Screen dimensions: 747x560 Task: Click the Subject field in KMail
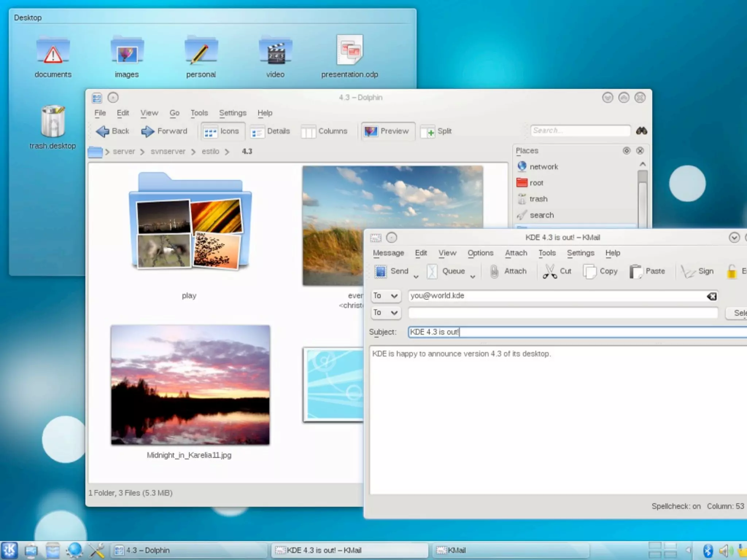click(577, 332)
